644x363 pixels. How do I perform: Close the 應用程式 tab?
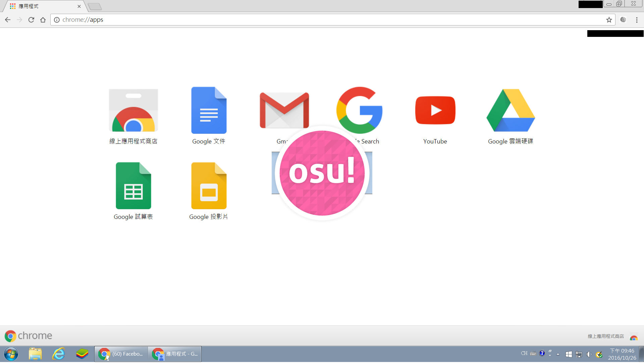click(x=79, y=6)
